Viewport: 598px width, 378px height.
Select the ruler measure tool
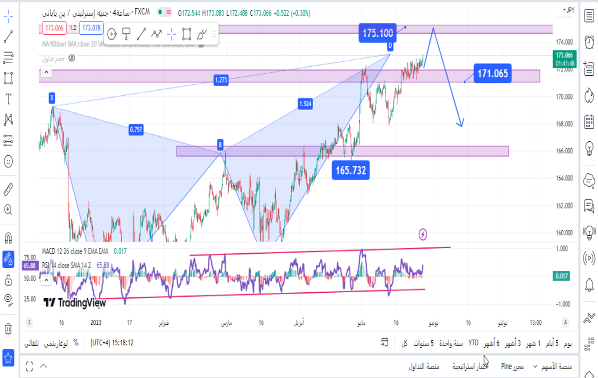tap(8, 189)
